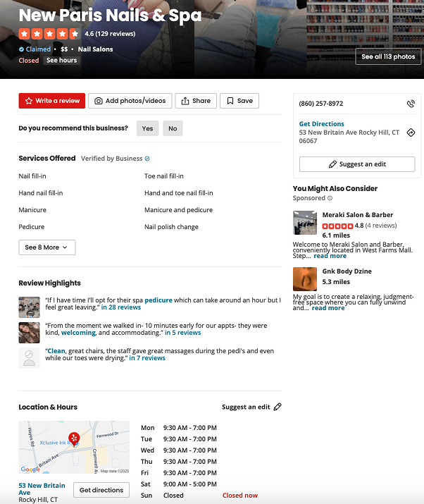This screenshot has height=504, width=424.
Task: Click the pencil icon beside Location & Hours Suggest an edit
Action: 278,407
